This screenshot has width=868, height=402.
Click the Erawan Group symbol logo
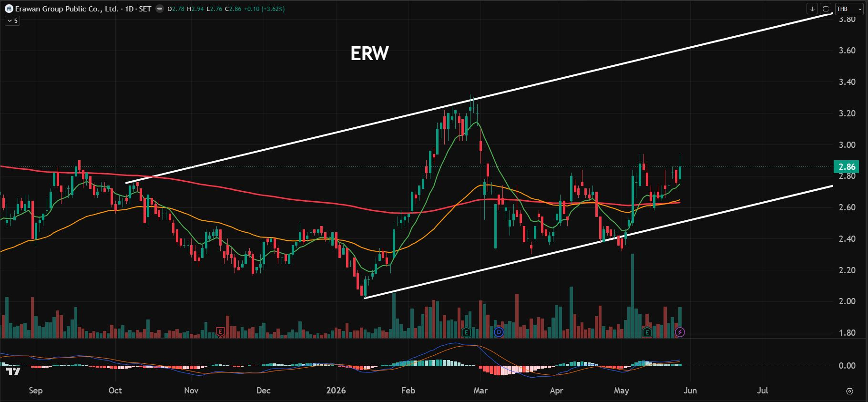pyautogui.click(x=9, y=9)
